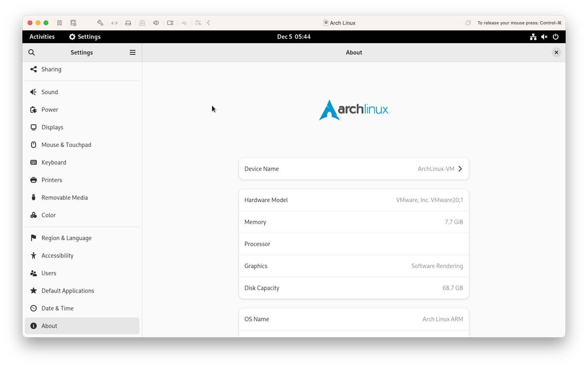Open Device Name row to rename ArchLinux-VM
The image size is (588, 367).
click(354, 169)
